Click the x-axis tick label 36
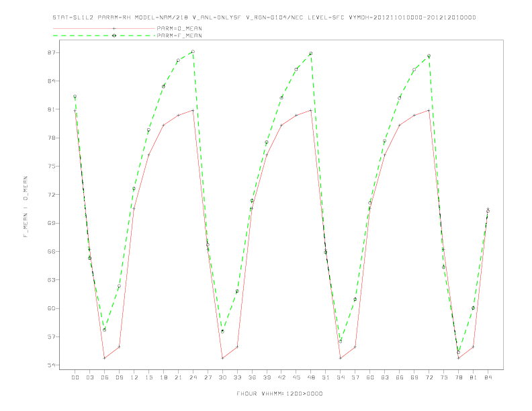The image size is (532, 411). point(252,377)
